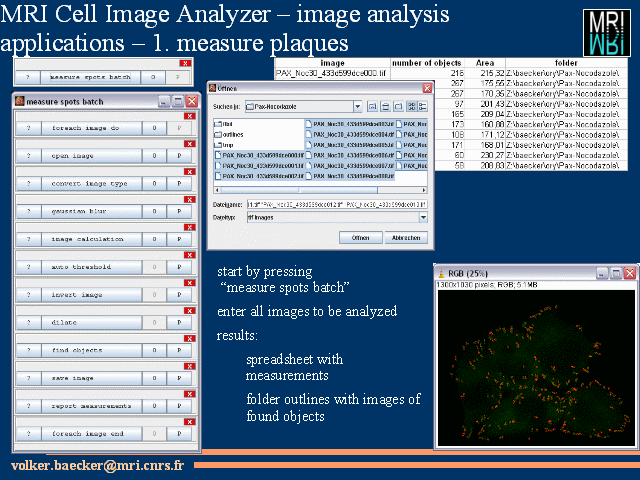The width and height of the screenshot is (640, 480).
Task: Open options 'P' for convert image type
Action: coord(179,183)
